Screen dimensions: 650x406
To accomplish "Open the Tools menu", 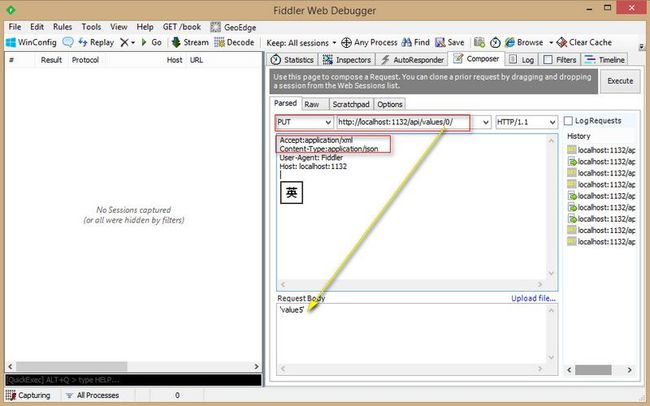I will (91, 27).
